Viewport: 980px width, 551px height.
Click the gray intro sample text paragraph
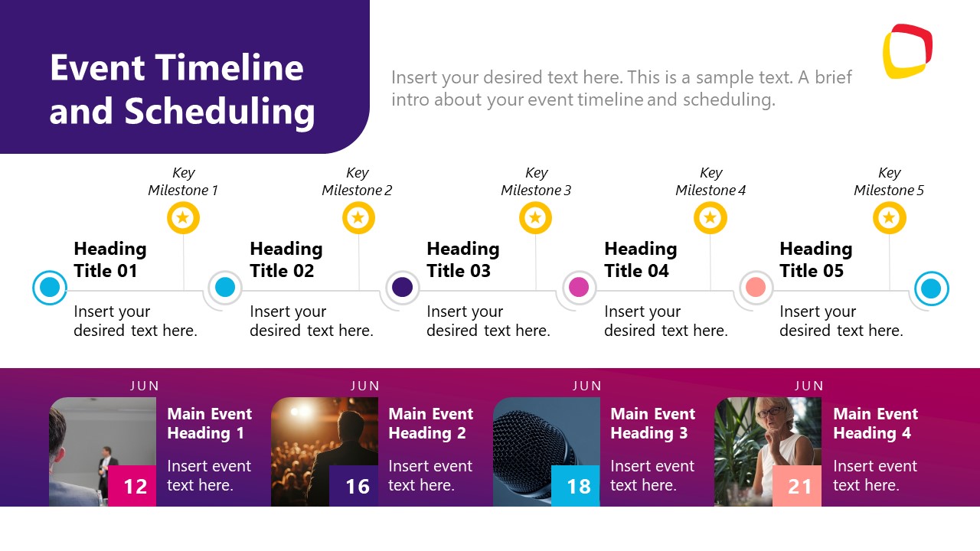(621, 88)
